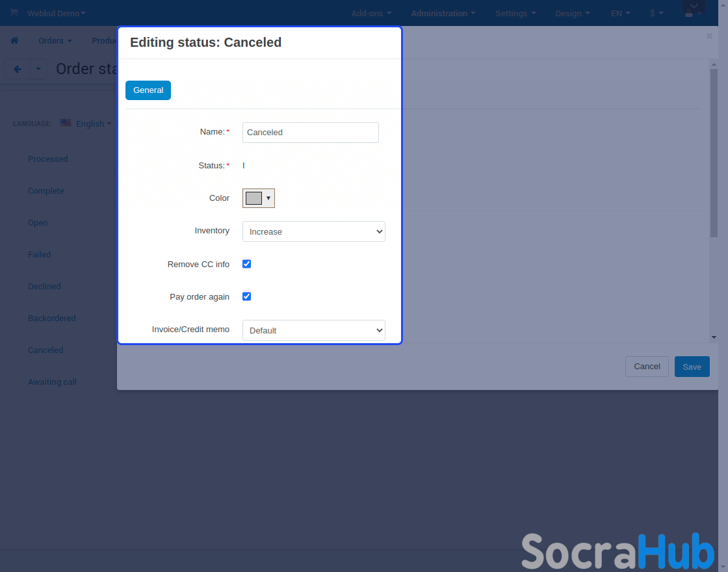
Task: Open the Add-ons menu
Action: click(x=371, y=13)
